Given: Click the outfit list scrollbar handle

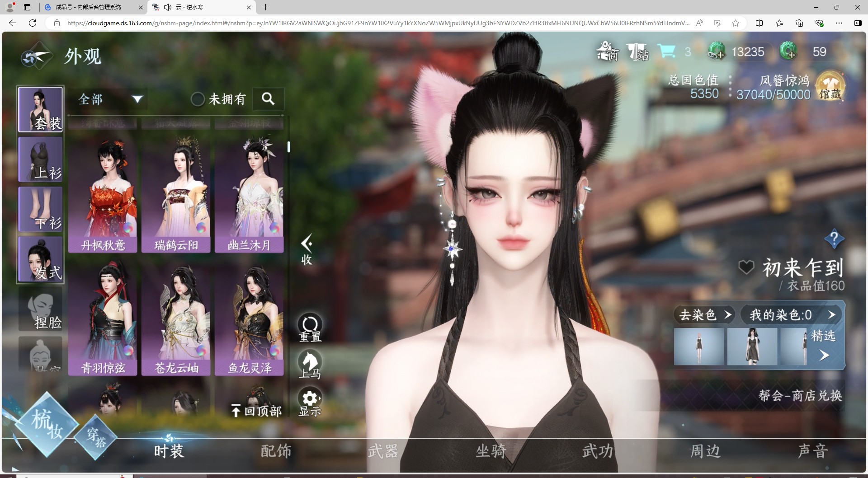Looking at the screenshot, I should [x=288, y=147].
